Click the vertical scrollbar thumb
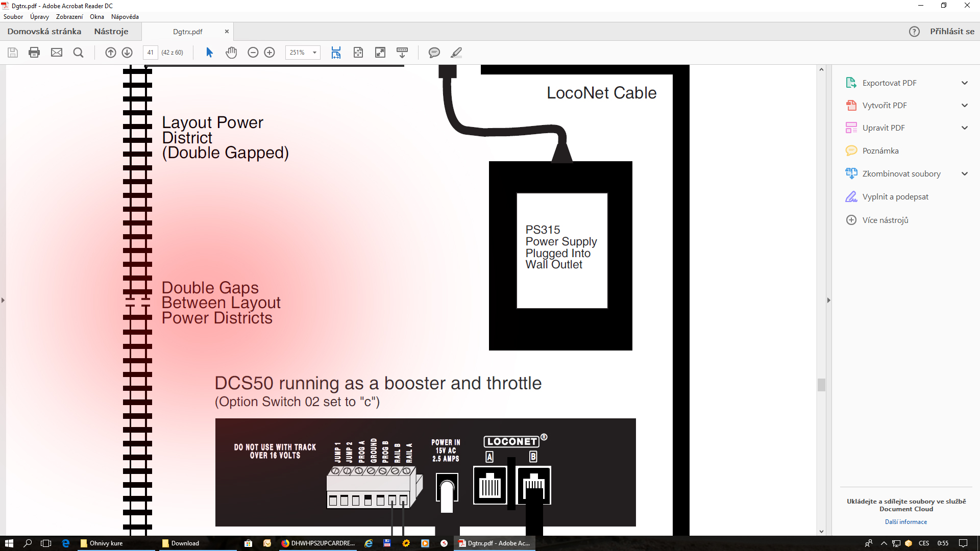This screenshot has height=551, width=980. (821, 385)
